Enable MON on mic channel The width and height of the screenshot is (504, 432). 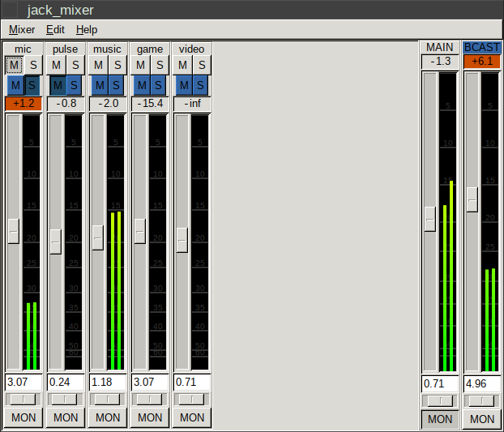point(23,417)
